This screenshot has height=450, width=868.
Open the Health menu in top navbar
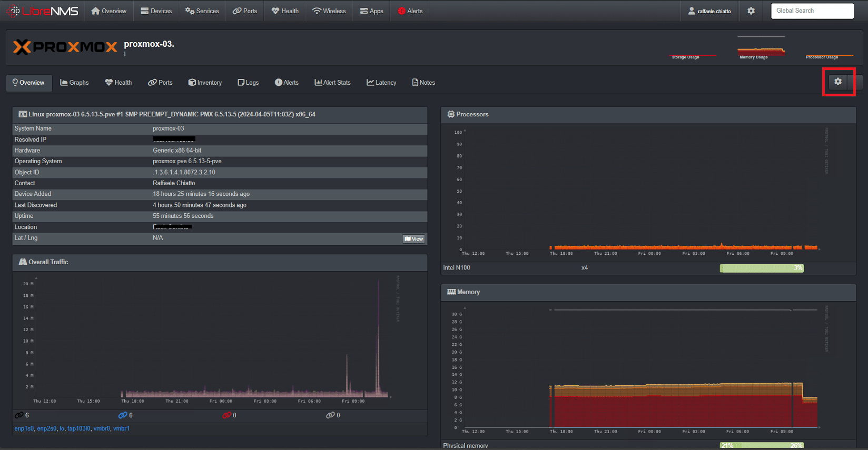tap(285, 11)
